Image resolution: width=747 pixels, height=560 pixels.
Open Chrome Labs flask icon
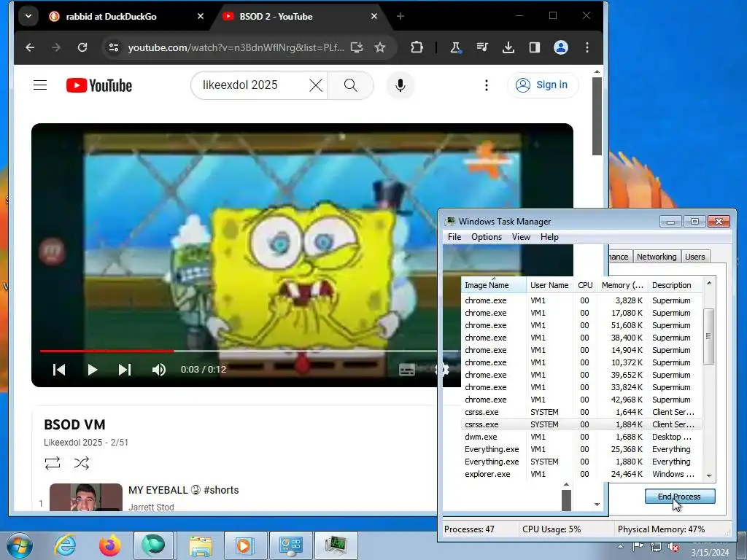coord(455,47)
